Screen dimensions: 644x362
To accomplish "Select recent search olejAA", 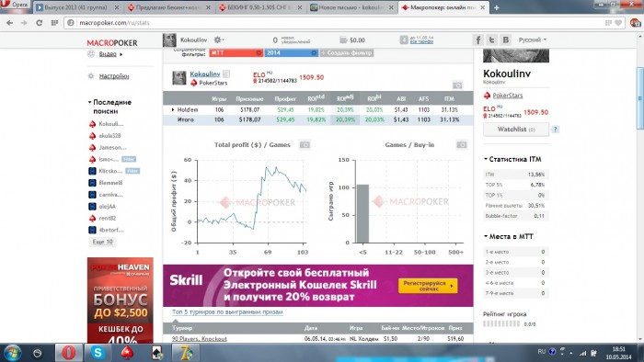I will tap(107, 207).
